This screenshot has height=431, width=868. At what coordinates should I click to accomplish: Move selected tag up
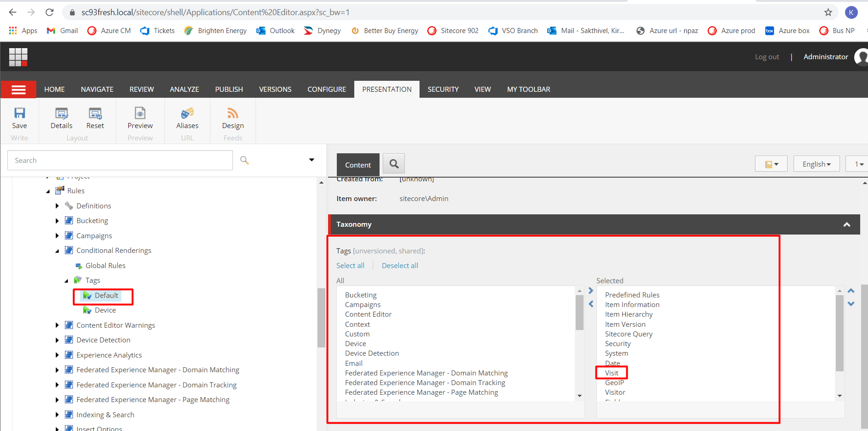tap(851, 291)
